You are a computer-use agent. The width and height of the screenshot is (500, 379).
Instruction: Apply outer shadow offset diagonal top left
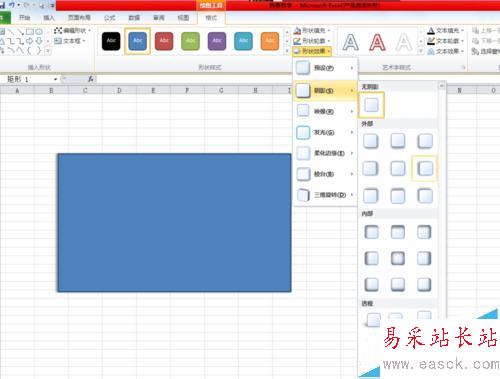pyautogui.click(x=425, y=196)
